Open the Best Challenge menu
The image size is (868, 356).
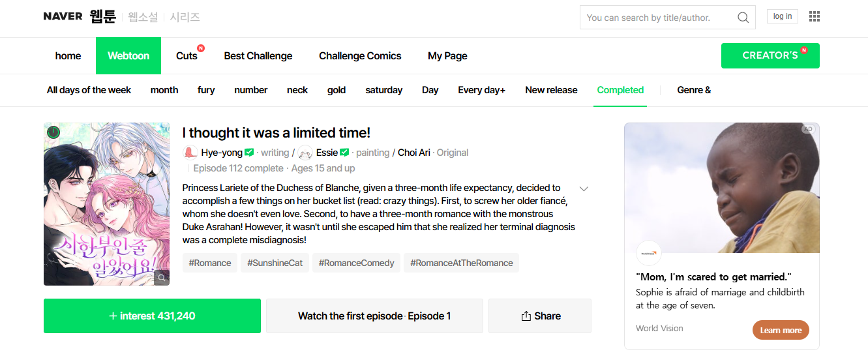[258, 56]
